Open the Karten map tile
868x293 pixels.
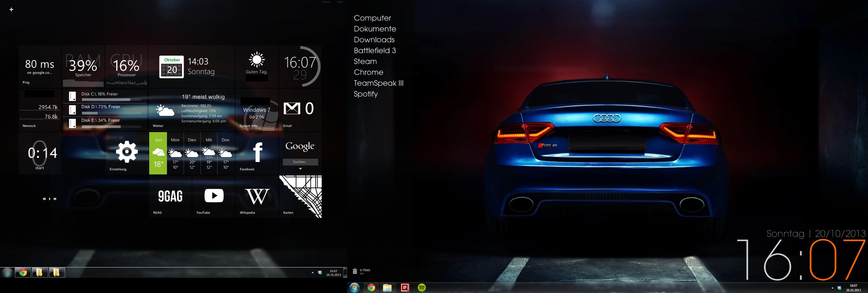click(301, 196)
